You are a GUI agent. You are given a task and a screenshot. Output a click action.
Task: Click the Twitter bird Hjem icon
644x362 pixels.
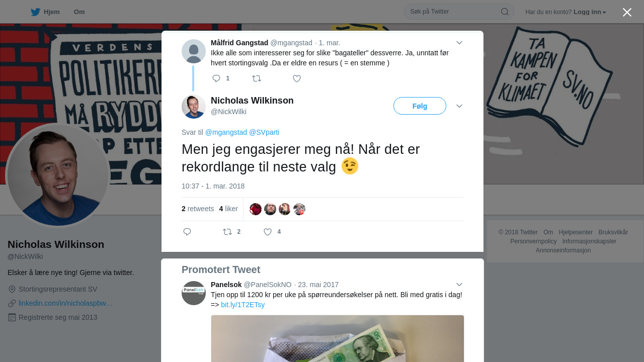35,12
